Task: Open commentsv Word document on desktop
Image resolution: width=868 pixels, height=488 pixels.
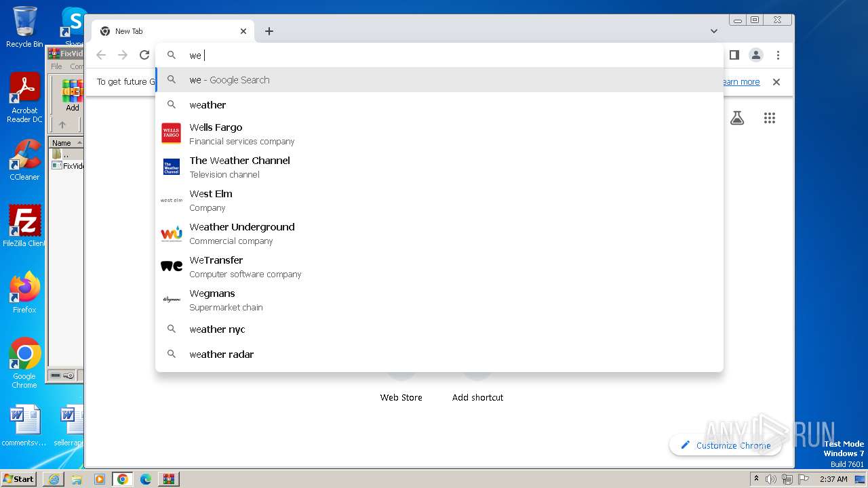Action: pos(24,426)
